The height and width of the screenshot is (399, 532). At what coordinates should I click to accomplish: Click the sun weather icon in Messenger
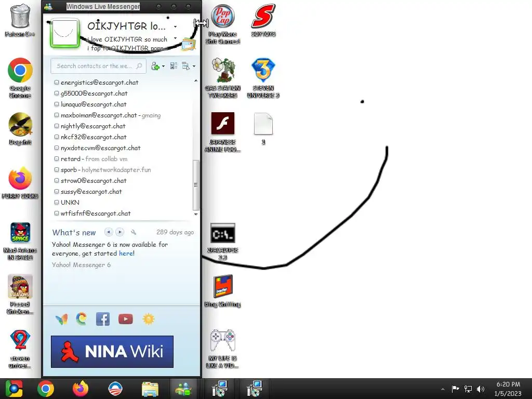click(149, 319)
